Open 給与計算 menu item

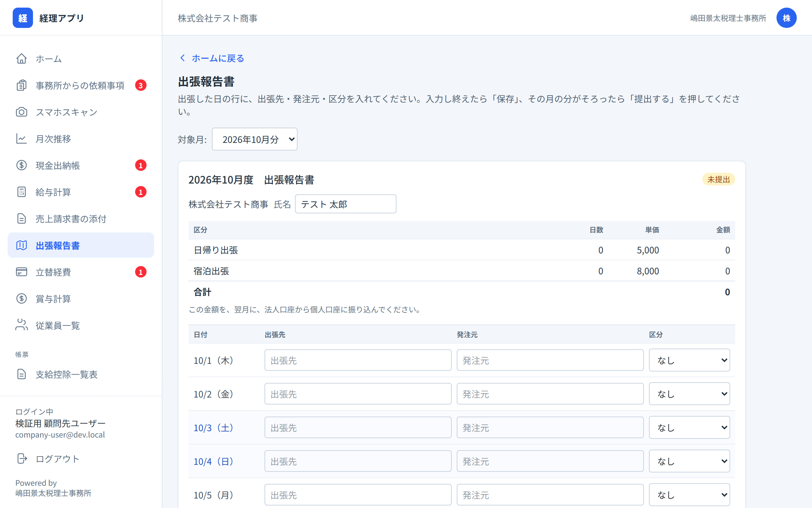point(81,192)
